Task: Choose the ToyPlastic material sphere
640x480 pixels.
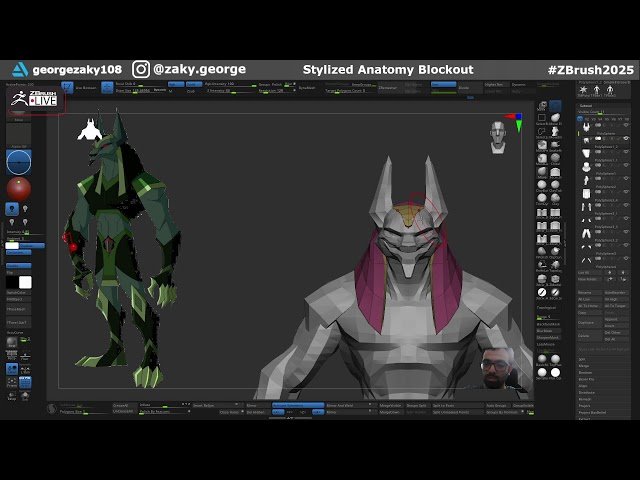Action: (x=555, y=359)
